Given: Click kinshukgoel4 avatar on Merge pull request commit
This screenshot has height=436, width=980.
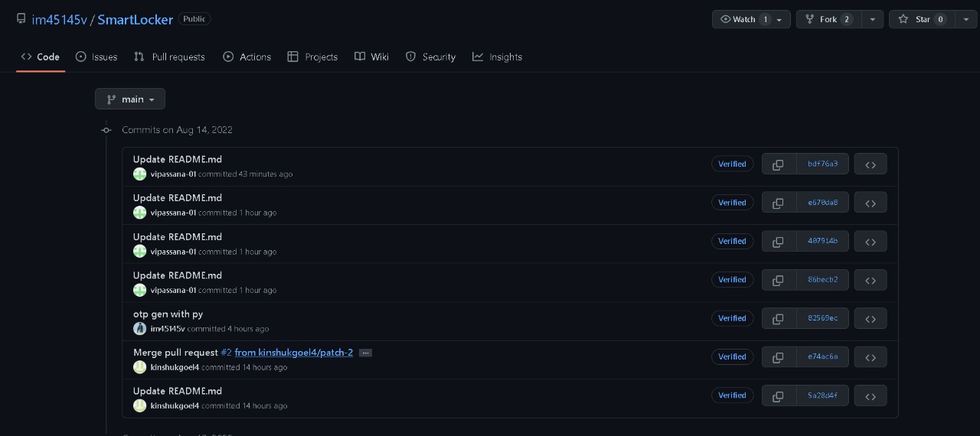Looking at the screenshot, I should [x=139, y=367].
